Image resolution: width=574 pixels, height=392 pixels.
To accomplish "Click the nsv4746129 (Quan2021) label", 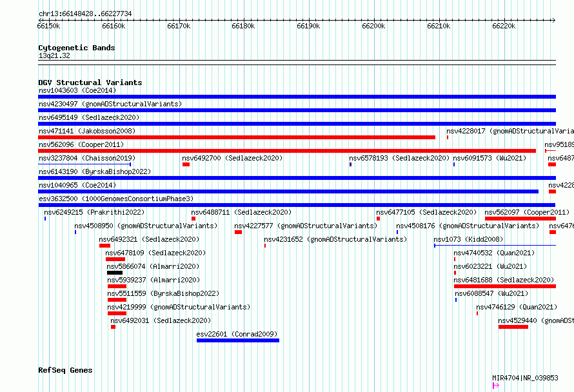I will [517, 307].
